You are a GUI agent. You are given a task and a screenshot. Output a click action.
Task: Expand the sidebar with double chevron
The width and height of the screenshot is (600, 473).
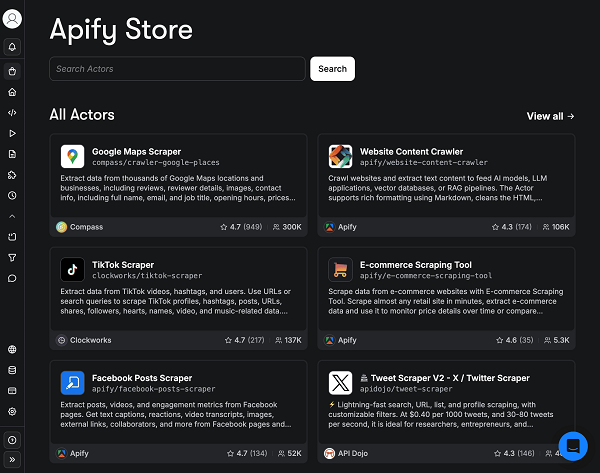(x=12, y=460)
